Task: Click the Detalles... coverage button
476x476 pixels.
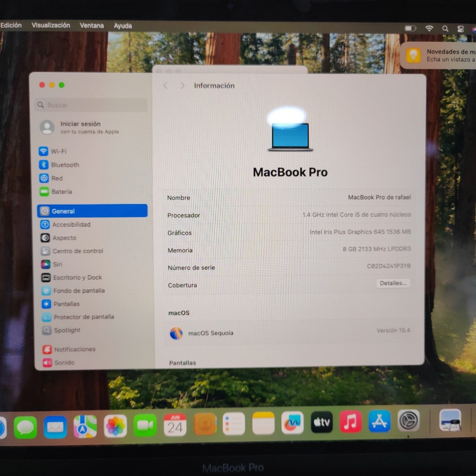Action: pyautogui.click(x=393, y=283)
